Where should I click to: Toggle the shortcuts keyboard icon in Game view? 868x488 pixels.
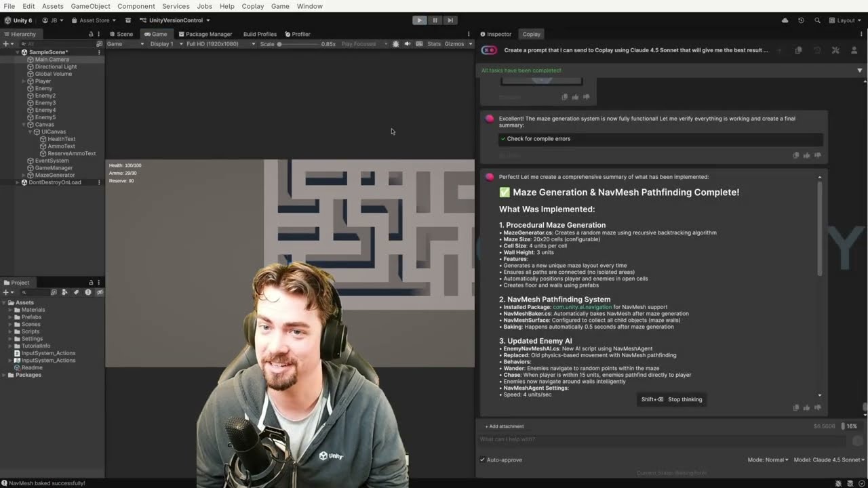tap(419, 44)
